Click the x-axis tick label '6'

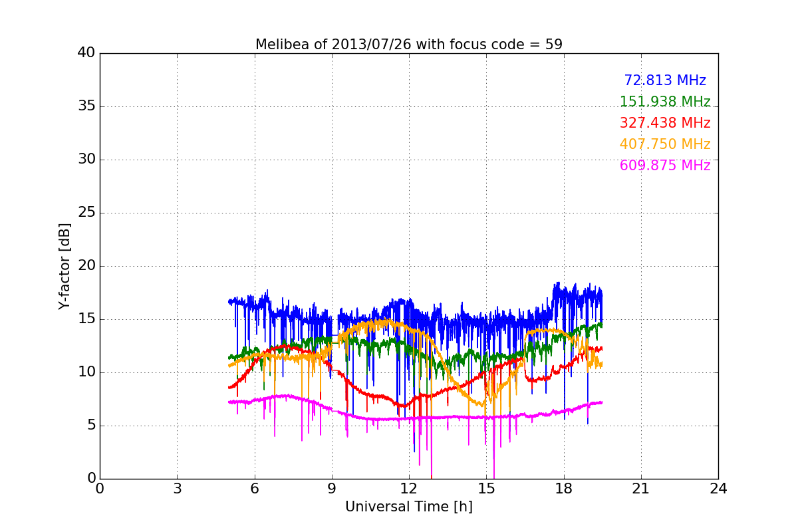tap(255, 489)
